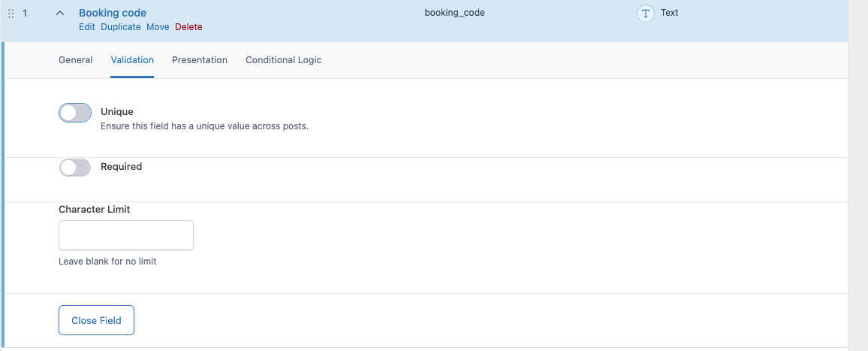Viewport: 868px width, 351px height.
Task: Duplicate the Booking code field
Action: point(121,26)
